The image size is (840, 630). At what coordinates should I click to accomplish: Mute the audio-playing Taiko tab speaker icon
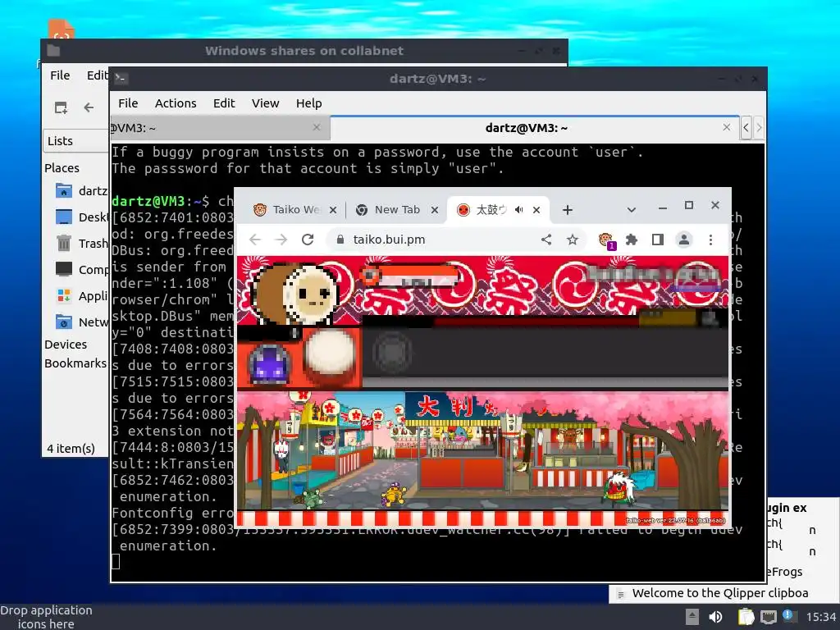(518, 209)
